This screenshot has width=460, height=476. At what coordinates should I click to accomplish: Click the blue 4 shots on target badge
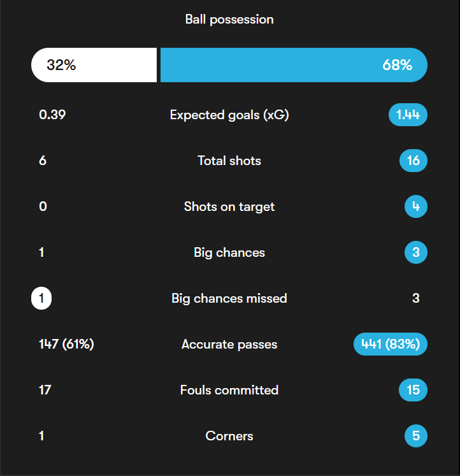click(x=415, y=207)
